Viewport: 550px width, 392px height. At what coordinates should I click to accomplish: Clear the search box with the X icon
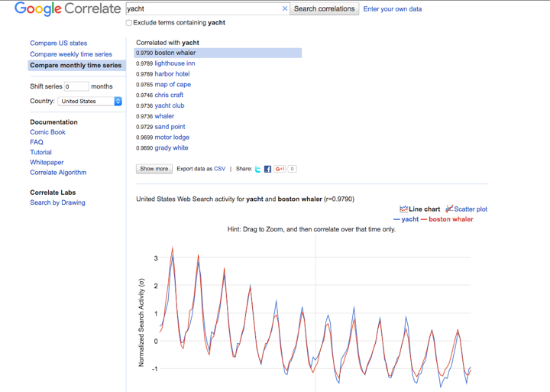285,9
